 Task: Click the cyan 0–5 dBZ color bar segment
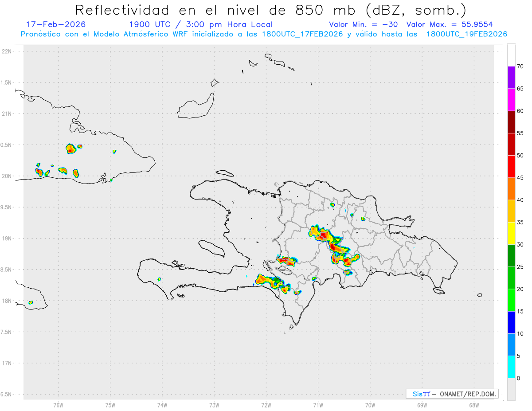click(511, 367)
